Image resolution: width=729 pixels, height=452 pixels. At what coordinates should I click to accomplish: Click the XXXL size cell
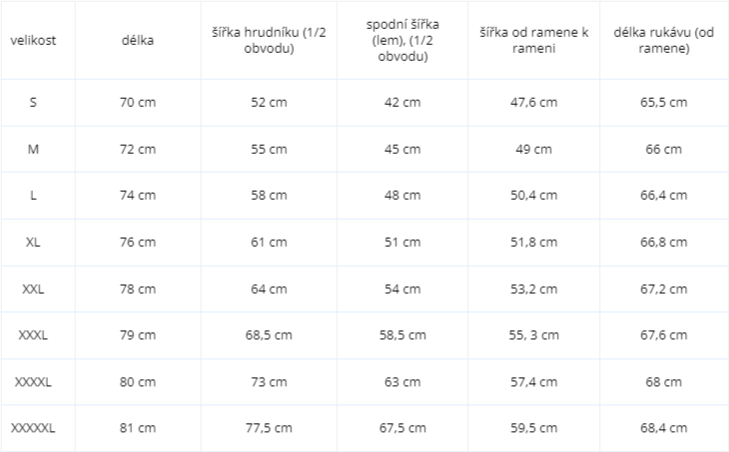click(x=33, y=335)
